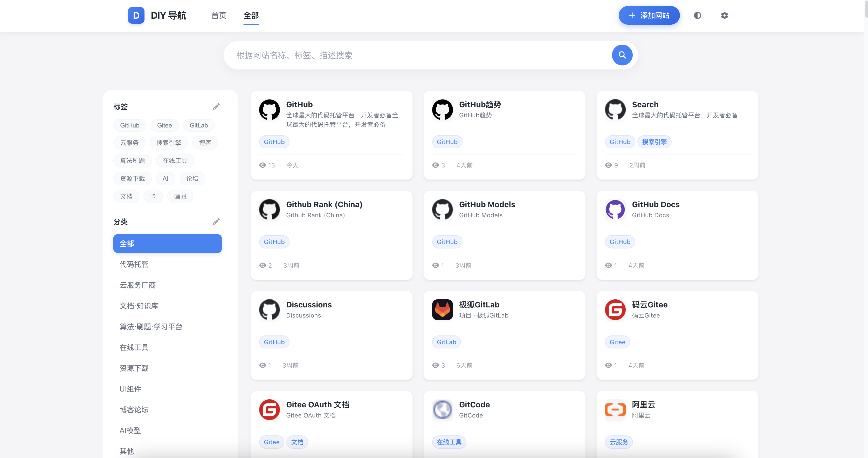Click the eye views icon on GitHub趋势 card
This screenshot has height=458, width=868.
[x=435, y=165]
